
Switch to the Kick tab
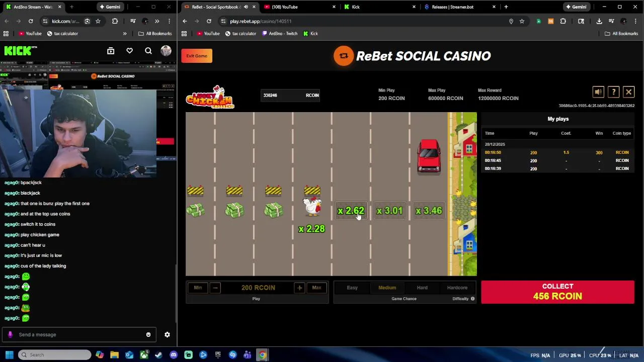pos(380,7)
